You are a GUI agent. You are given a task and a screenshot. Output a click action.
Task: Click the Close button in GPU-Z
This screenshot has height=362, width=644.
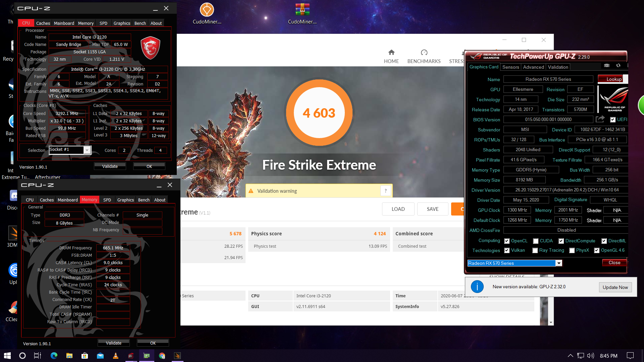(614, 262)
